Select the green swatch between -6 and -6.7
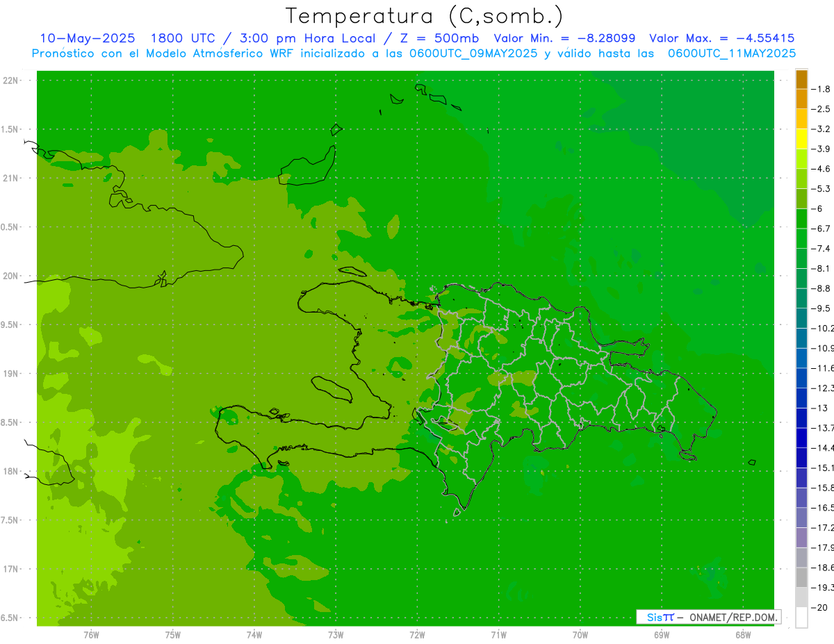 click(x=801, y=218)
